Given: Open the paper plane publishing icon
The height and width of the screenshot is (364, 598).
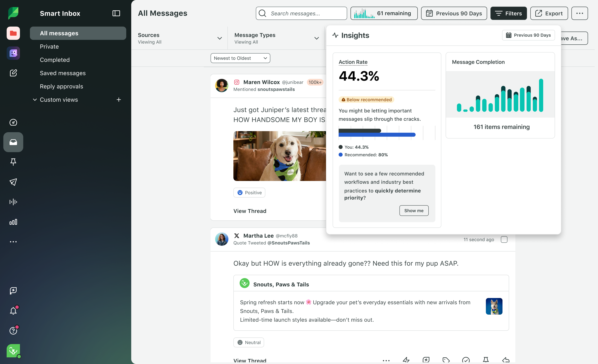Looking at the screenshot, I should tap(13, 182).
